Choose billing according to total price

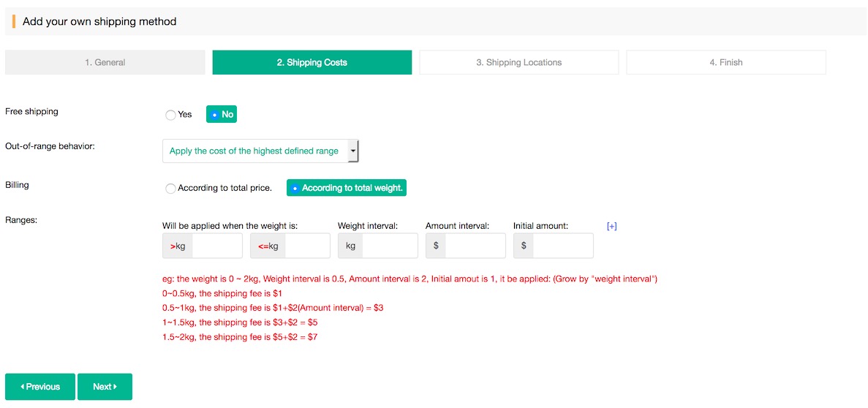[x=171, y=189]
